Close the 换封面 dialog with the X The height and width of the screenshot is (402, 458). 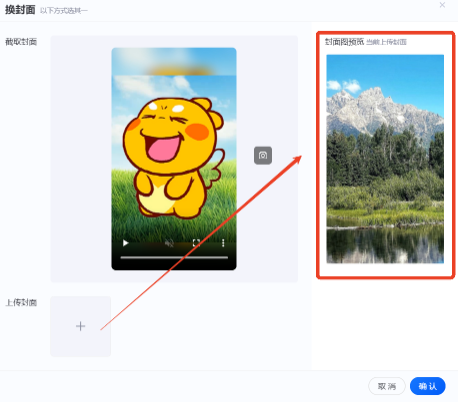pyautogui.click(x=442, y=5)
